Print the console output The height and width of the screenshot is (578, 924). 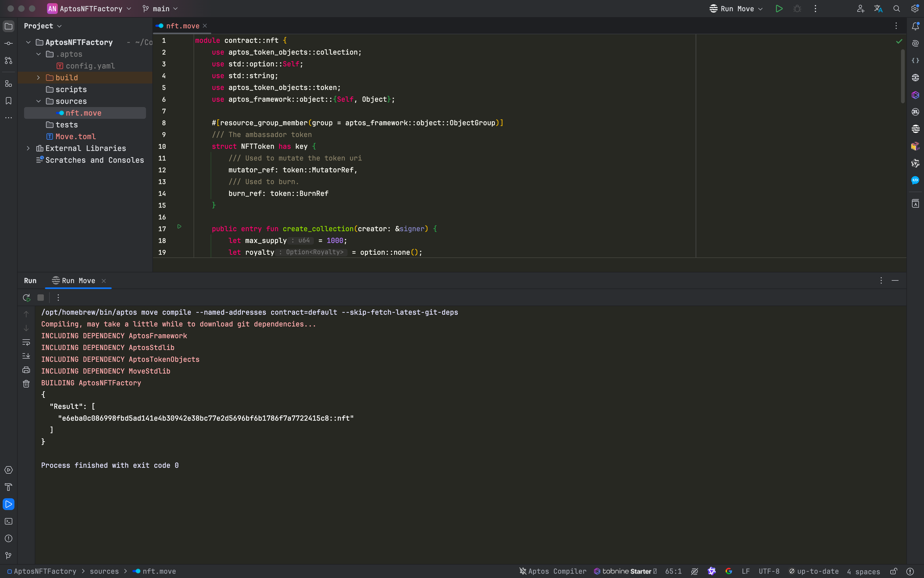click(26, 370)
